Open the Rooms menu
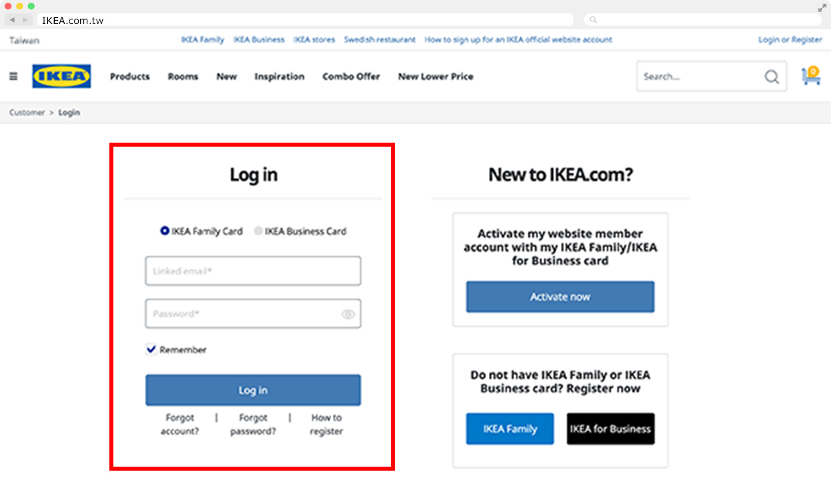This screenshot has height=504, width=831. [183, 77]
